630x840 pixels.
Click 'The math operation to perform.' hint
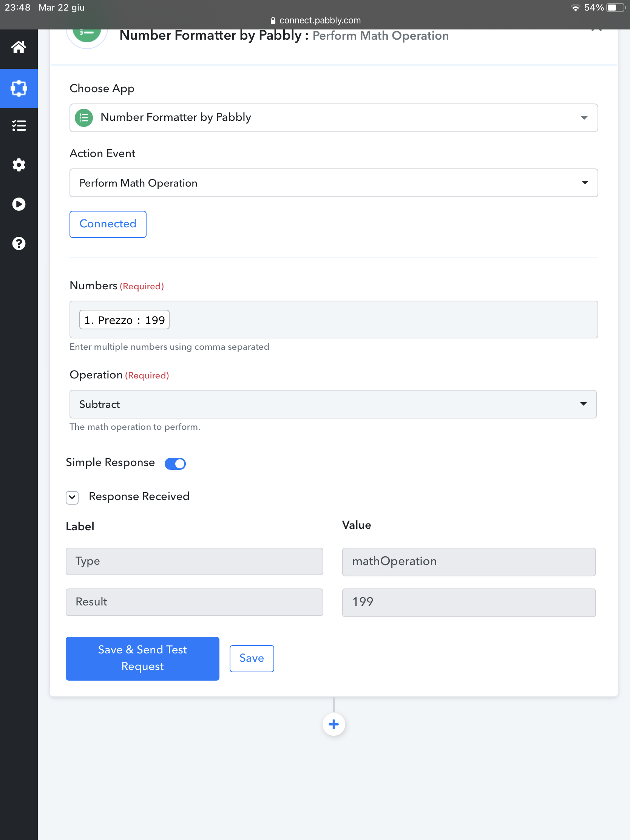pos(135,427)
